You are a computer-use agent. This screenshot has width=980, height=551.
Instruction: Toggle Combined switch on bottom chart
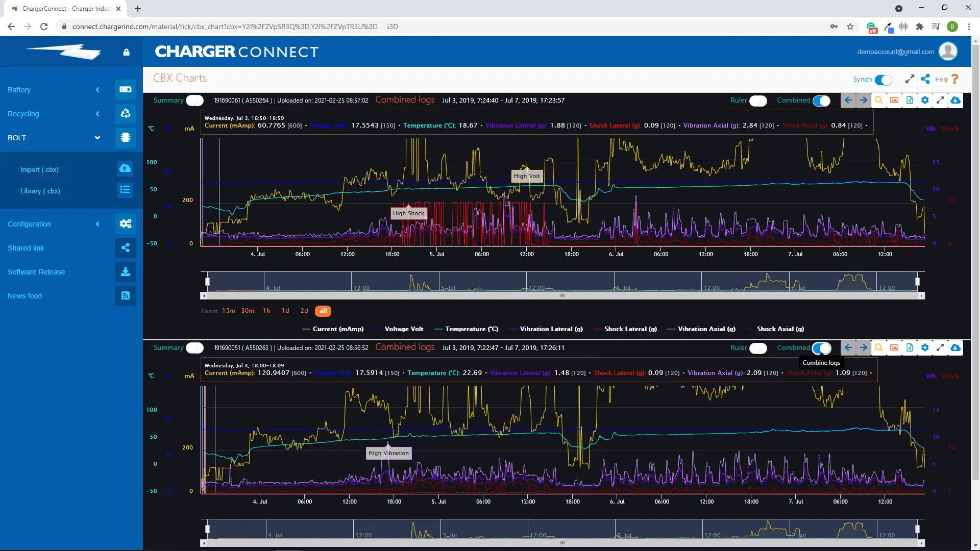[x=821, y=348]
